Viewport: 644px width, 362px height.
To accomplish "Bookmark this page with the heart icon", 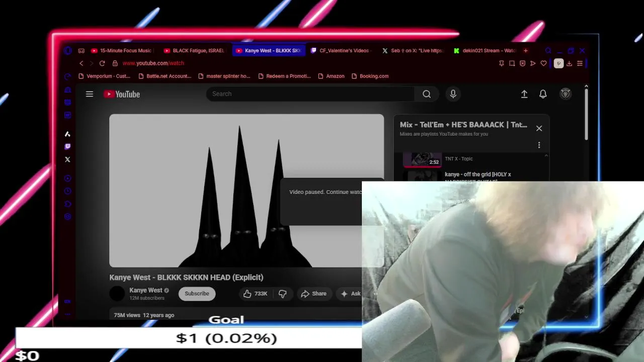I will click(x=543, y=63).
